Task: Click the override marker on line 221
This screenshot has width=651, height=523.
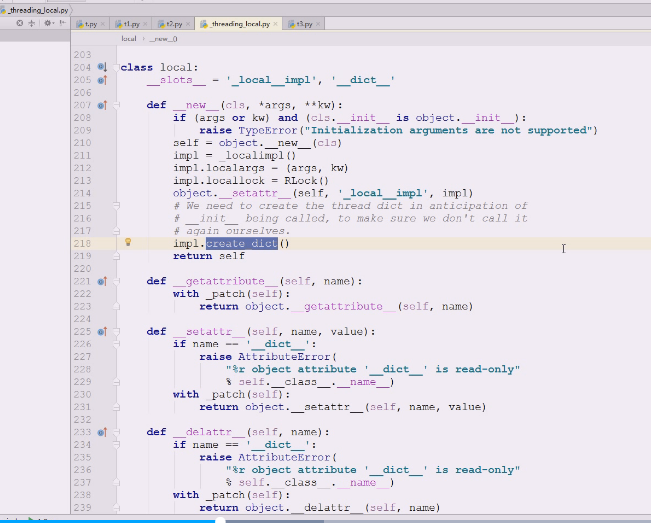Action: [x=102, y=281]
